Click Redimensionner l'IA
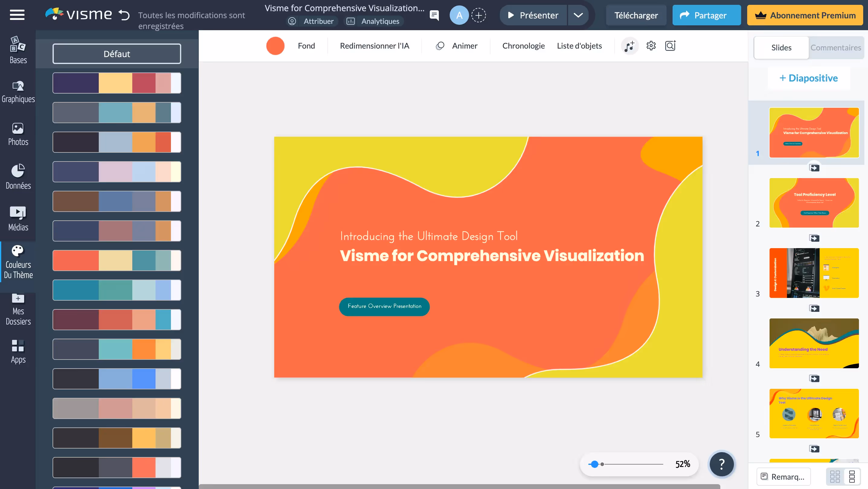868x489 pixels. pos(375,46)
